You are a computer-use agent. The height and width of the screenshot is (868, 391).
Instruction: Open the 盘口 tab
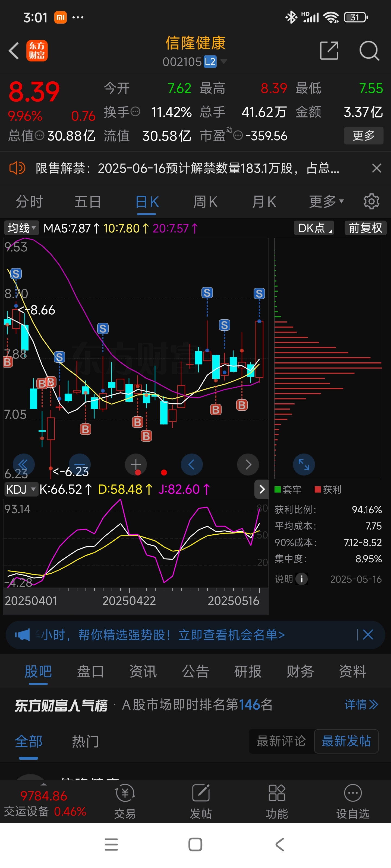[x=90, y=671]
